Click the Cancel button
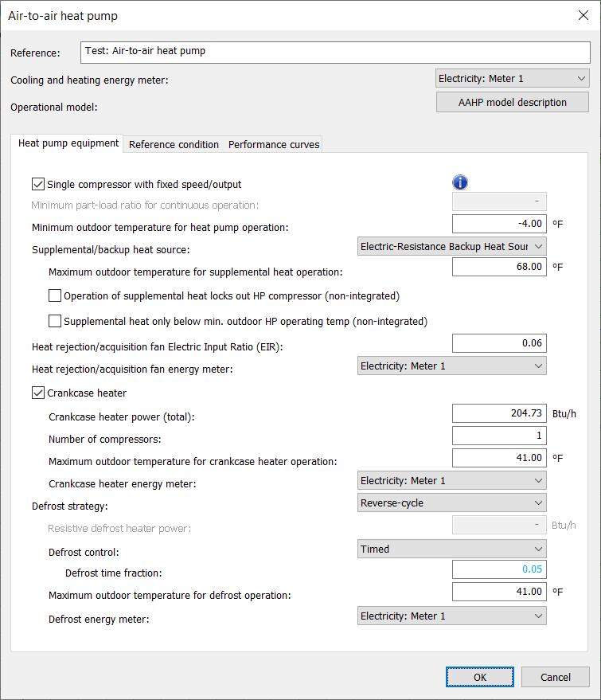Screen dimensions: 601x700 click(555, 677)
